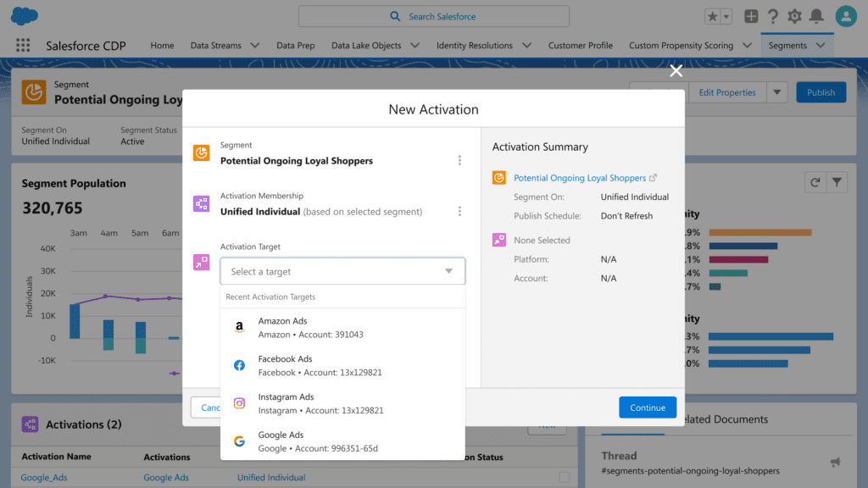This screenshot has height=488, width=868.
Task: Click the global Add plus icon
Action: (x=751, y=17)
